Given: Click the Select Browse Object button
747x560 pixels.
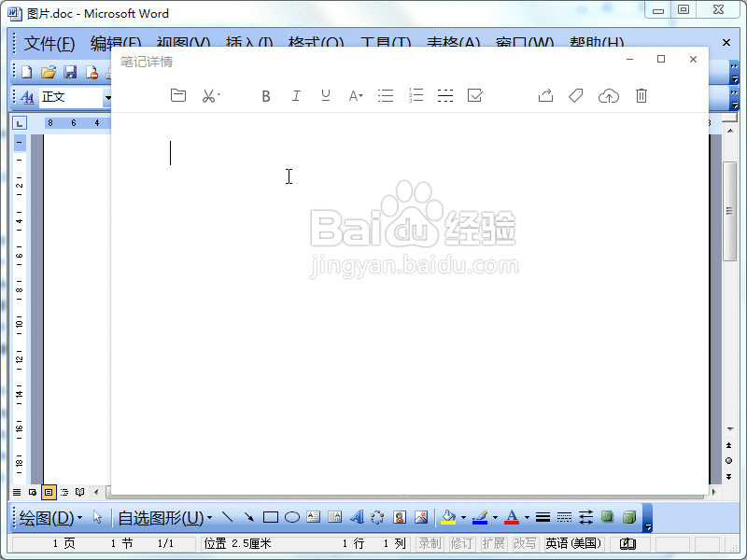Looking at the screenshot, I should [729, 460].
